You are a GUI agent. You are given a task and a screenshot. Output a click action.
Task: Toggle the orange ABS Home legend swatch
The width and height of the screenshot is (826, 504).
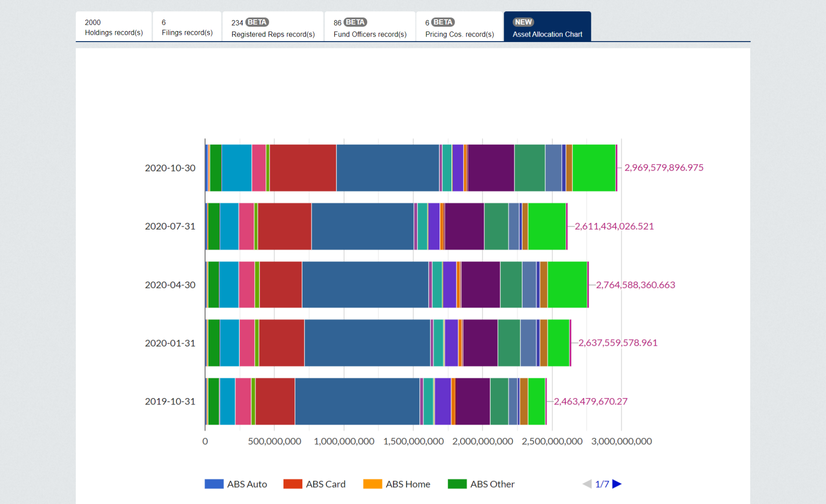tap(373, 484)
